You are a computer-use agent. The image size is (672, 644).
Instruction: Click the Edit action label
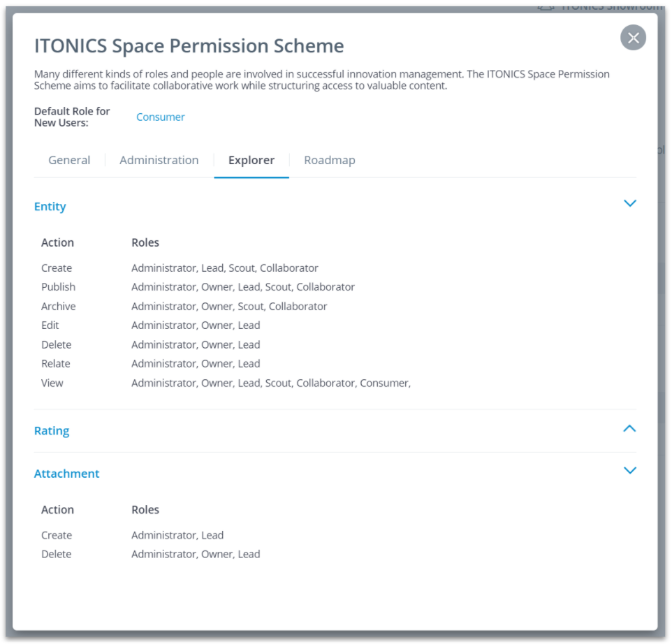50,325
